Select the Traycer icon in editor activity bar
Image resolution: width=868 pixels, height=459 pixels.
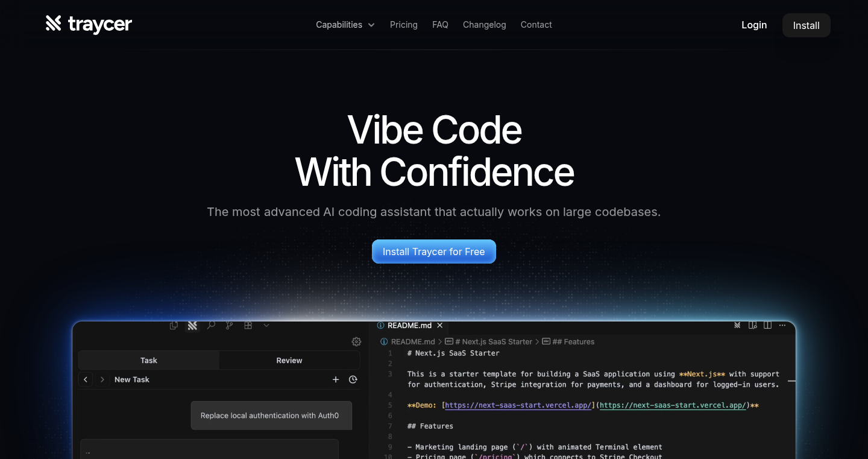[192, 326]
